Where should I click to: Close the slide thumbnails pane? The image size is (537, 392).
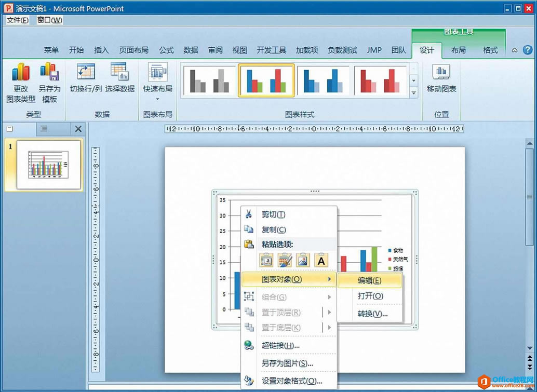pyautogui.click(x=78, y=129)
